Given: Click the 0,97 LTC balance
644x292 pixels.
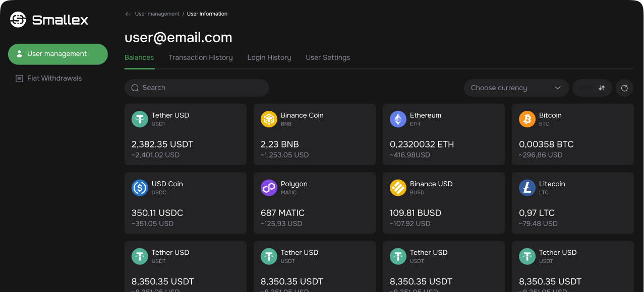Looking at the screenshot, I should tap(537, 213).
